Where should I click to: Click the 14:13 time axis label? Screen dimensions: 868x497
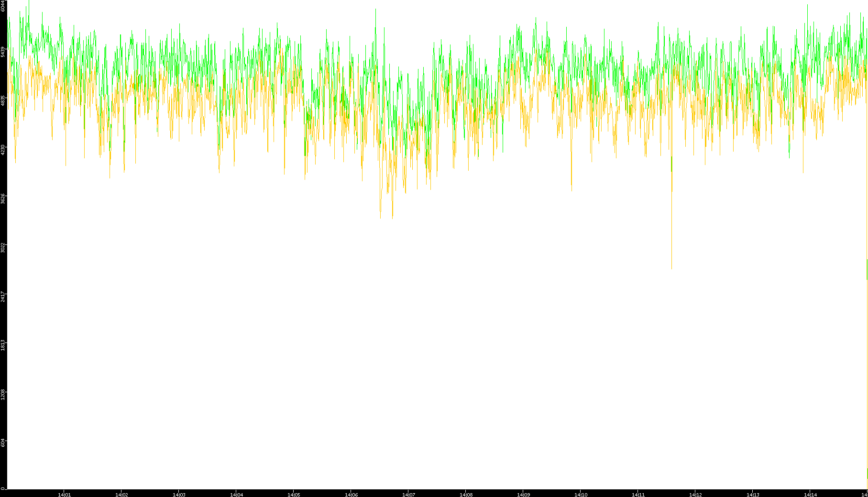tap(753, 494)
